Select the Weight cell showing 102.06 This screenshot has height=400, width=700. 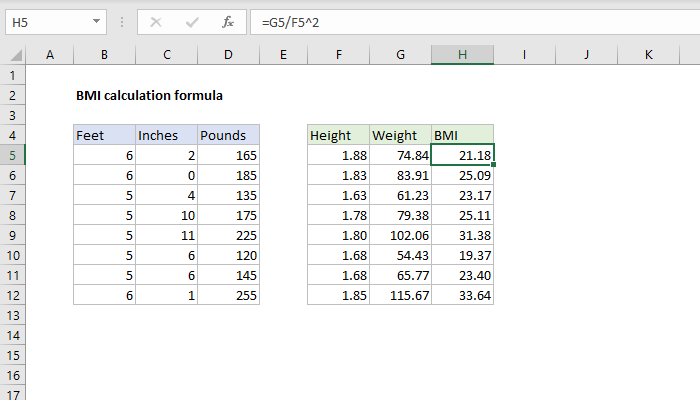pos(400,235)
